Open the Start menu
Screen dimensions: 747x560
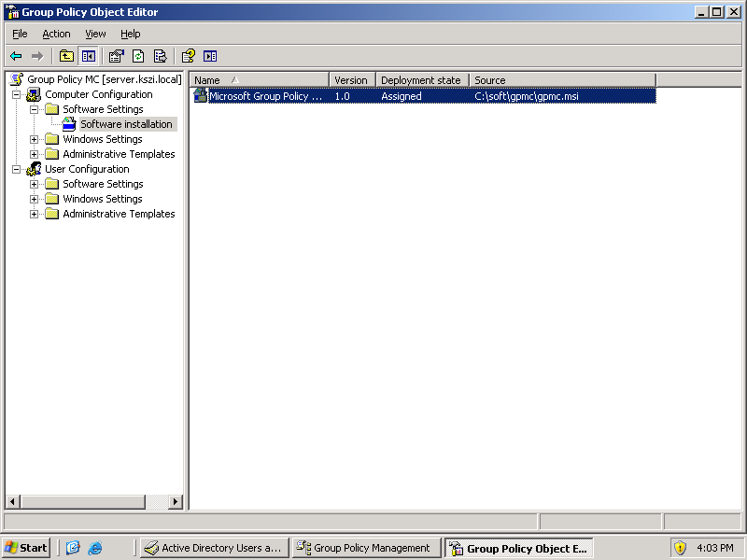click(26, 548)
